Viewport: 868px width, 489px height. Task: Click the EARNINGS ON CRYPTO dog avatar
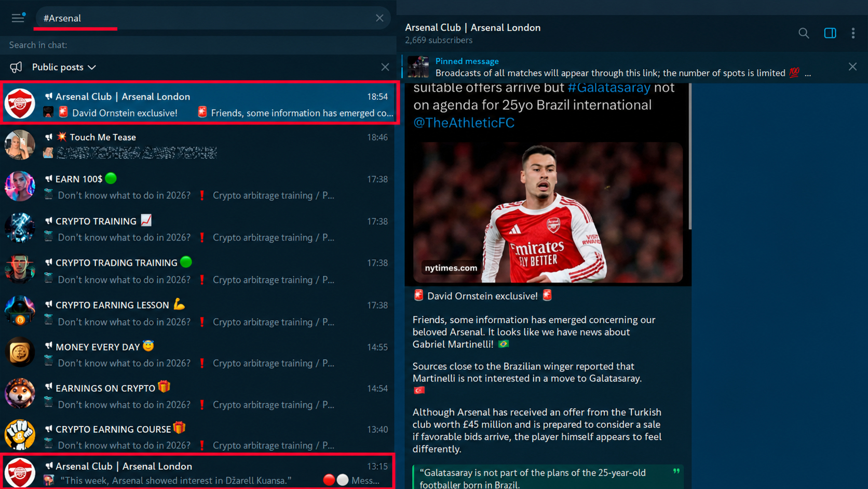[20, 394]
